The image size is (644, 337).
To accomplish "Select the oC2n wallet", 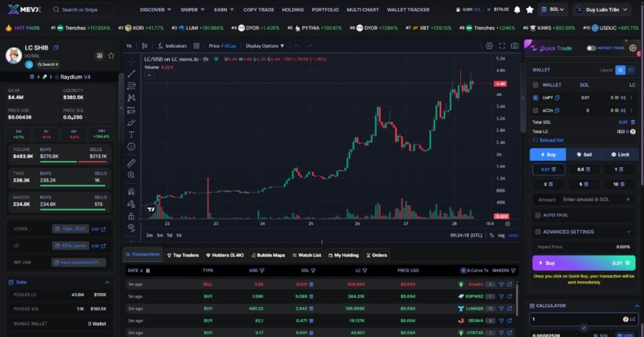I will coord(536,111).
